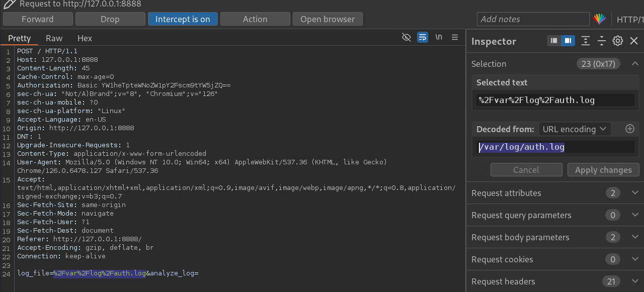The width and height of the screenshot is (644, 292).
Task: Click the Upgrade-Insecure-Requests header line
Action: pyautogui.click(x=73, y=145)
